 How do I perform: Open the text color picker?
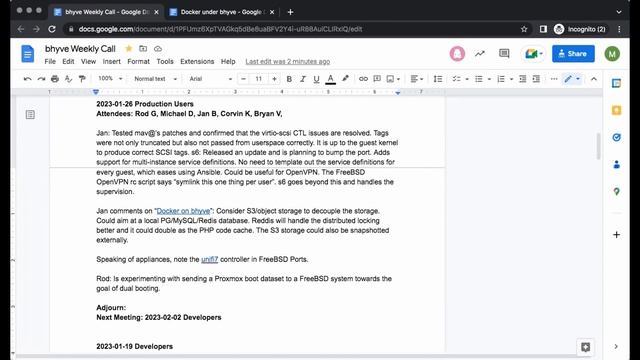(x=331, y=79)
